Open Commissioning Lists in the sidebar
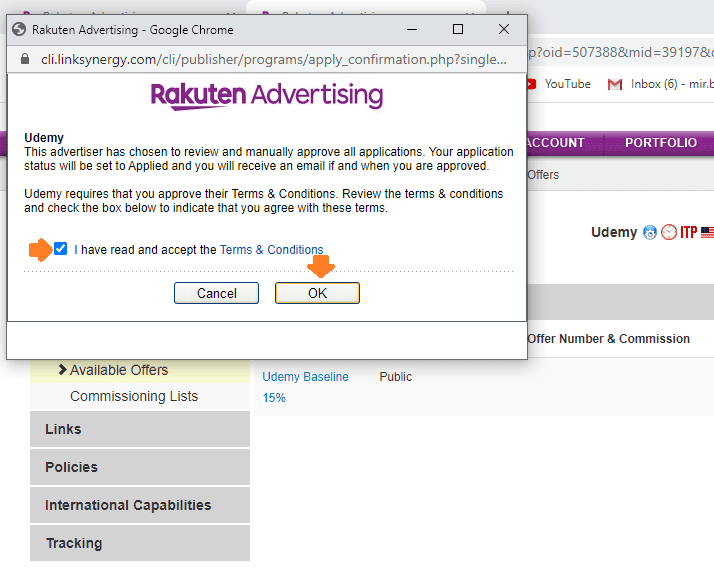714x570 pixels. pos(134,396)
